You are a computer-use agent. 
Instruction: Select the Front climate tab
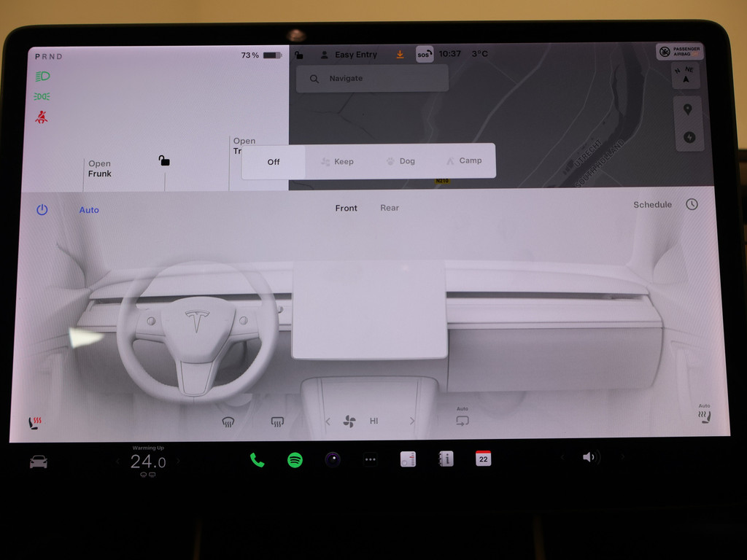pyautogui.click(x=346, y=208)
